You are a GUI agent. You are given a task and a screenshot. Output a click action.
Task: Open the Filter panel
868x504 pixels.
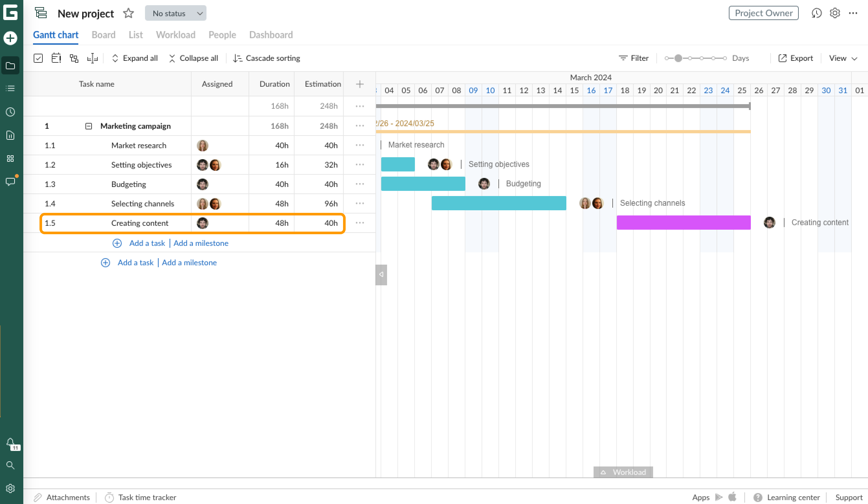[633, 58]
